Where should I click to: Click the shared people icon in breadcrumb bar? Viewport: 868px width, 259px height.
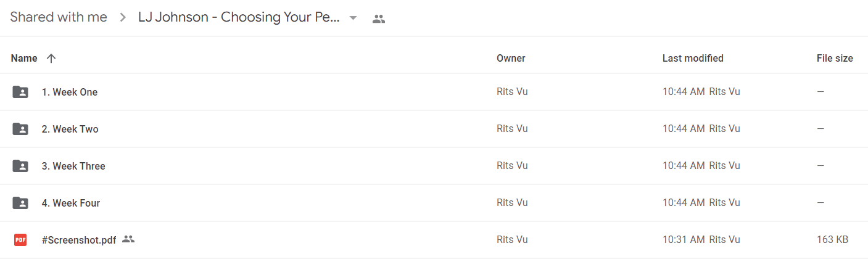[379, 18]
